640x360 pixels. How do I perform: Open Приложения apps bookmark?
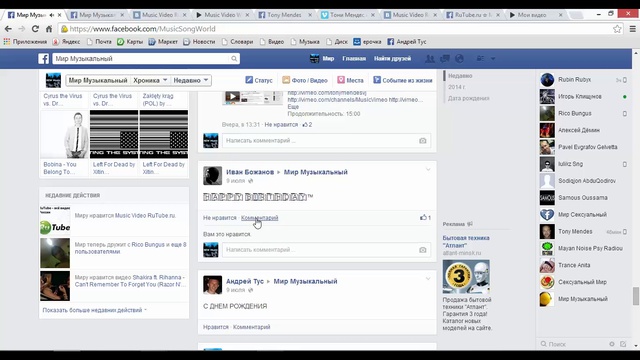coord(25,42)
